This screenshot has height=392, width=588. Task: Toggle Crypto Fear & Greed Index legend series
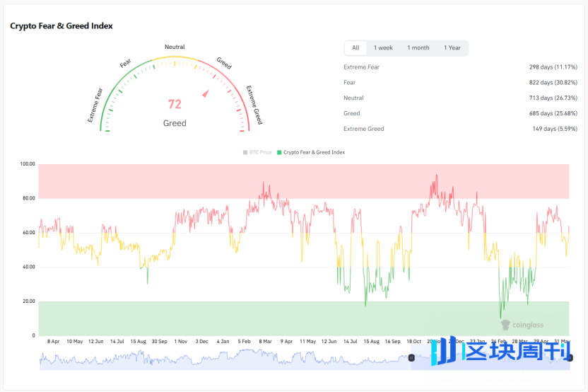coord(311,152)
